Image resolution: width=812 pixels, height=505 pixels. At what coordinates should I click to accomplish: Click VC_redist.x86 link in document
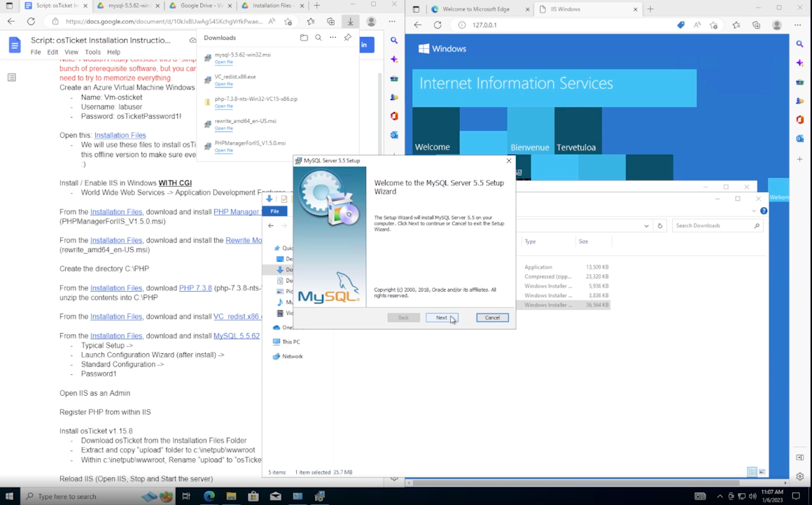tap(237, 317)
